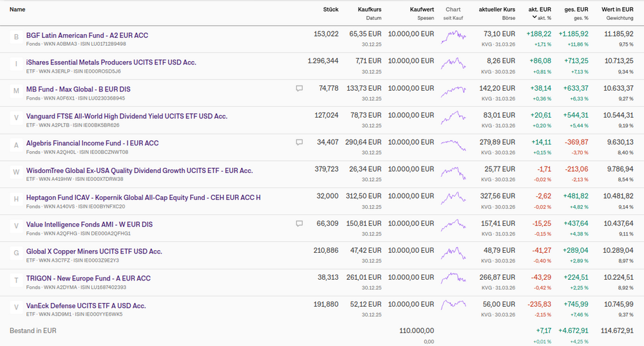The width and height of the screenshot is (644, 346).
Task: Click the H avatar of Heptagon Fund
Action: pyautogui.click(x=17, y=199)
